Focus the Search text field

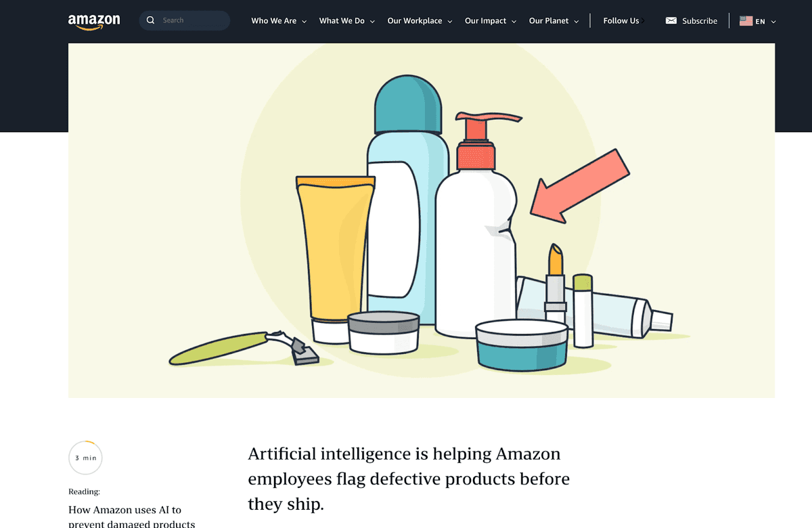tap(193, 20)
